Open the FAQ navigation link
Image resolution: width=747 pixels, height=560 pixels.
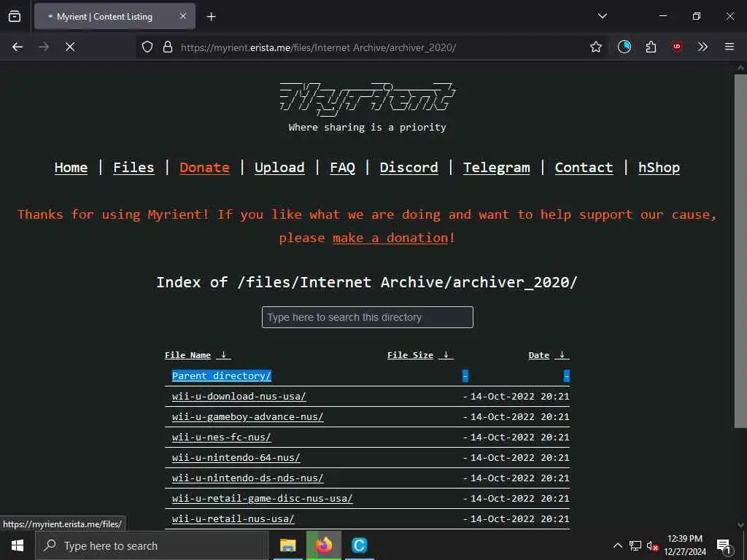343,168
